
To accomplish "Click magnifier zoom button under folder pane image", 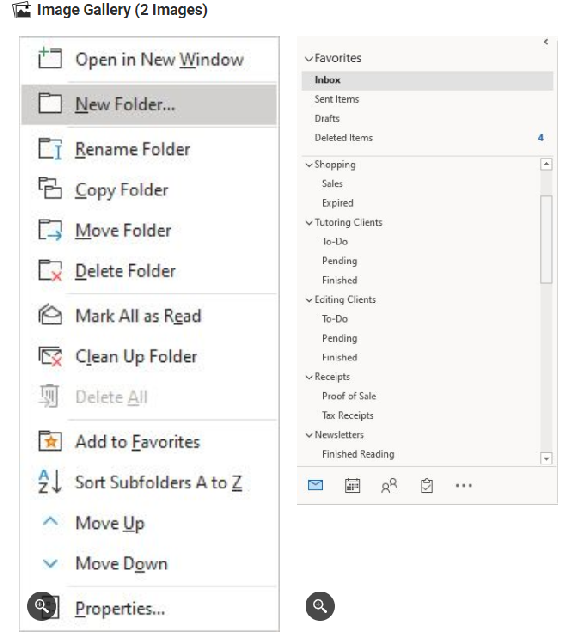I will pos(320,606).
